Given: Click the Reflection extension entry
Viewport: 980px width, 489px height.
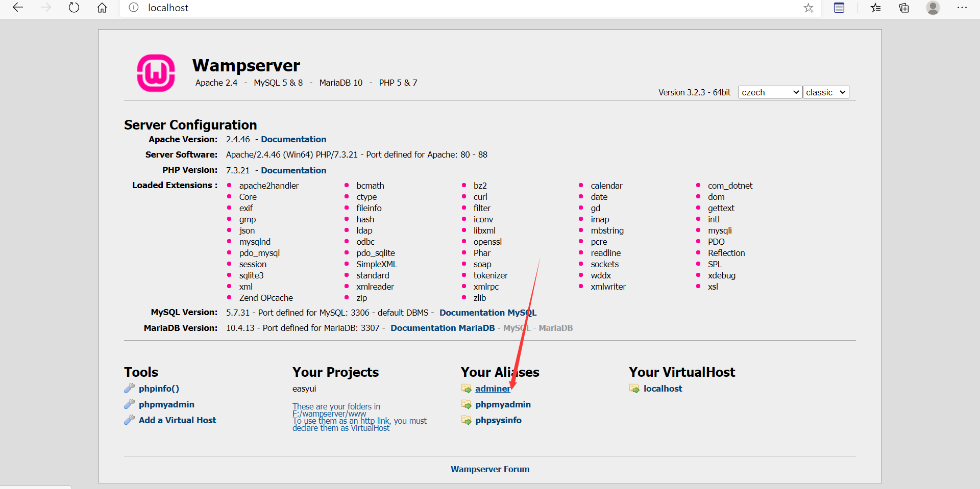Looking at the screenshot, I should click(726, 253).
